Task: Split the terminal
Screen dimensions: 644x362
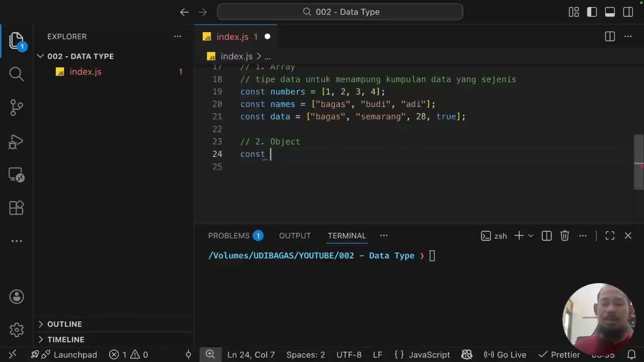Action: pos(547,236)
